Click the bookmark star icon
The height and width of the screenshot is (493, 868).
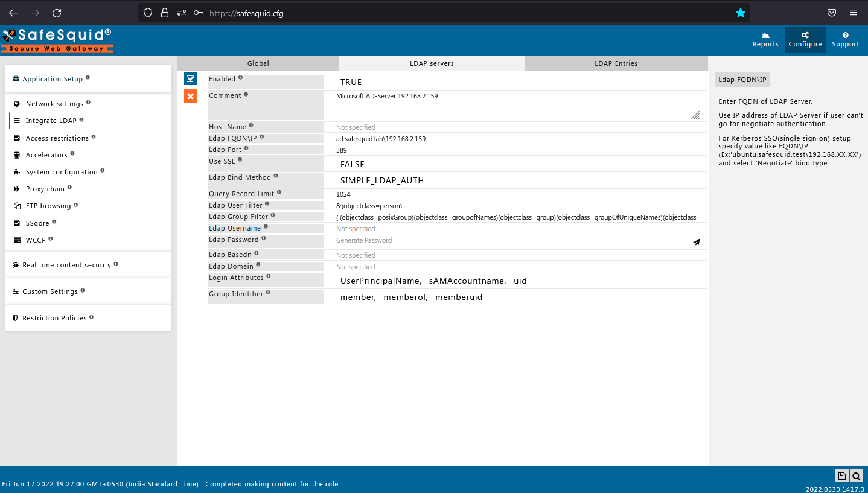click(x=741, y=13)
